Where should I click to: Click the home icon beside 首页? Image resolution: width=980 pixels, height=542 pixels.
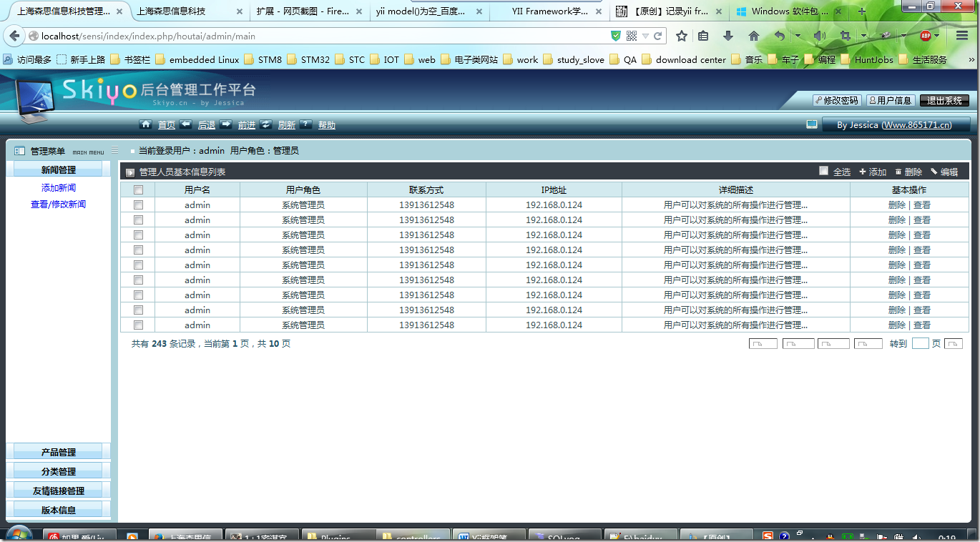146,124
